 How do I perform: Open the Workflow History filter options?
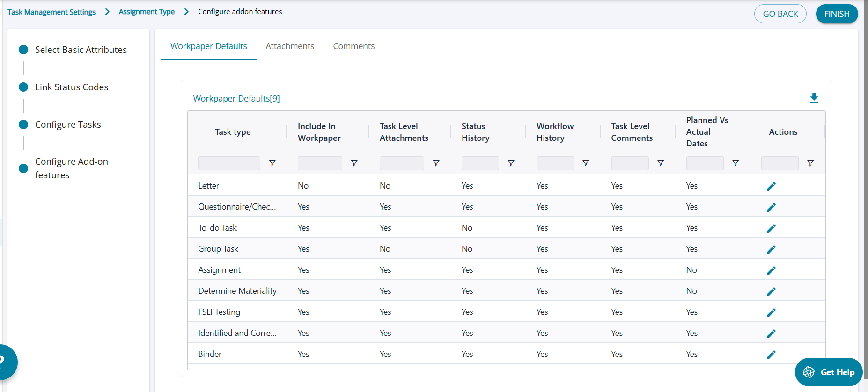(x=585, y=163)
